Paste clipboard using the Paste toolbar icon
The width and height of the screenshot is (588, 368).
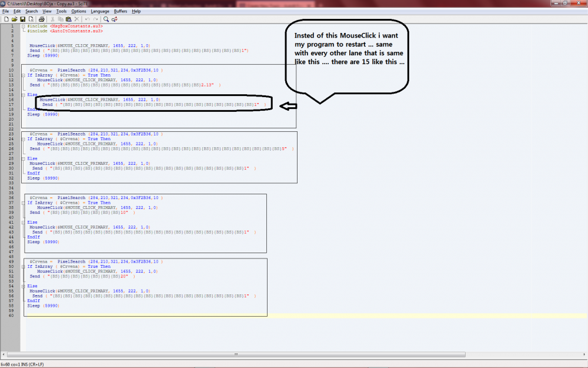coord(69,19)
